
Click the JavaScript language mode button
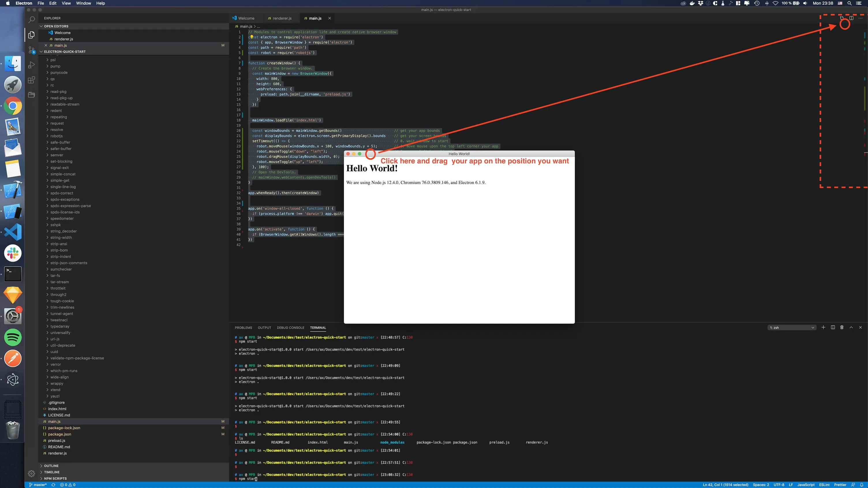tap(806, 485)
